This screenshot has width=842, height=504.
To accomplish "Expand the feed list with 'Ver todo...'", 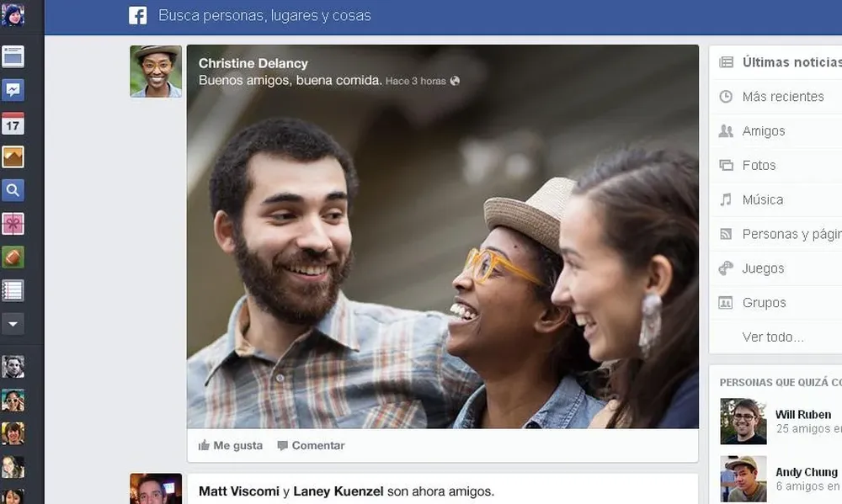I will tap(772, 337).
